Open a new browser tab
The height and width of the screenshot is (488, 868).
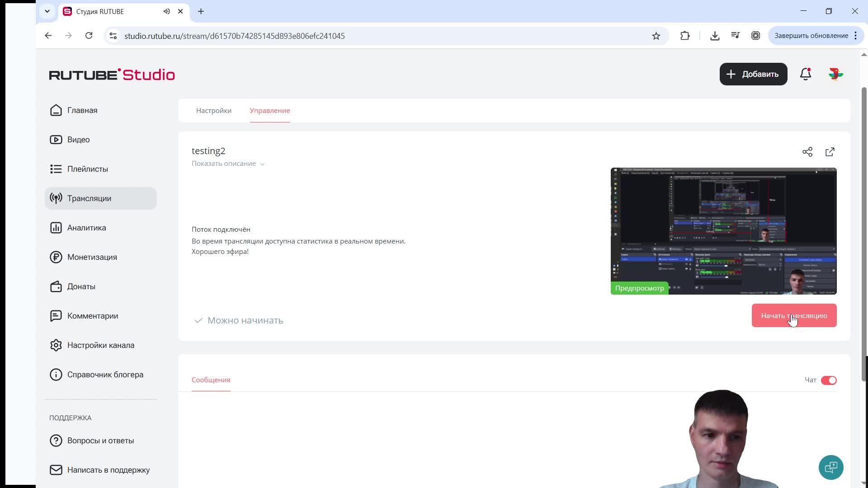201,11
